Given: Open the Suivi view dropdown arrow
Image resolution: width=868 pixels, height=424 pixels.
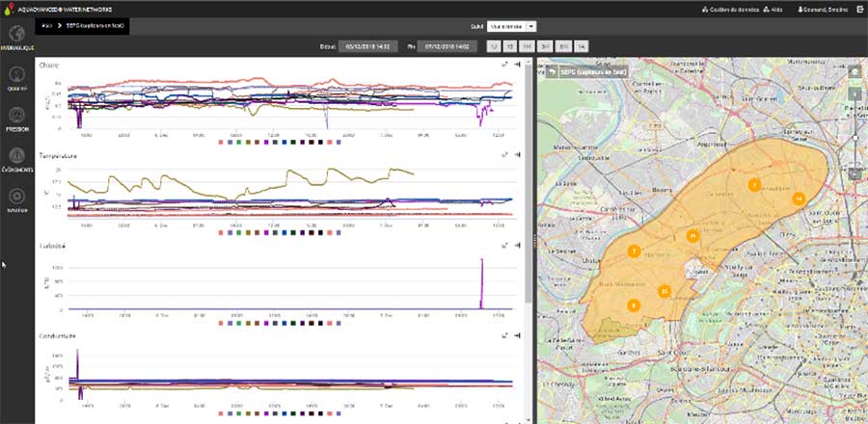Looking at the screenshot, I should coord(530,26).
